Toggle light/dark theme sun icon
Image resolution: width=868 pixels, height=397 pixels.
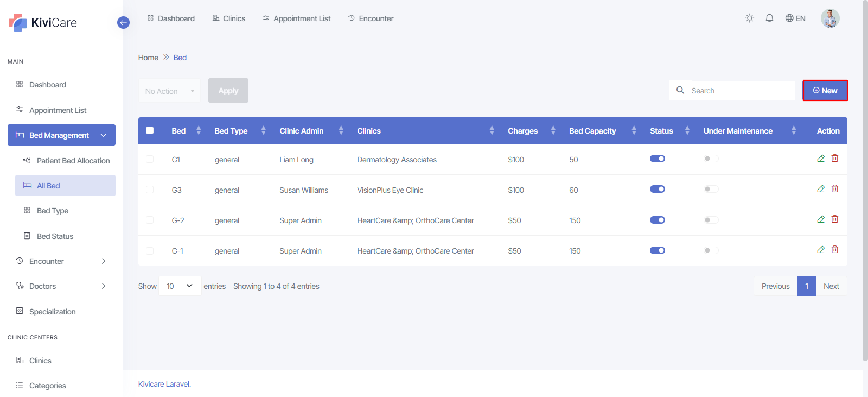coord(750,18)
